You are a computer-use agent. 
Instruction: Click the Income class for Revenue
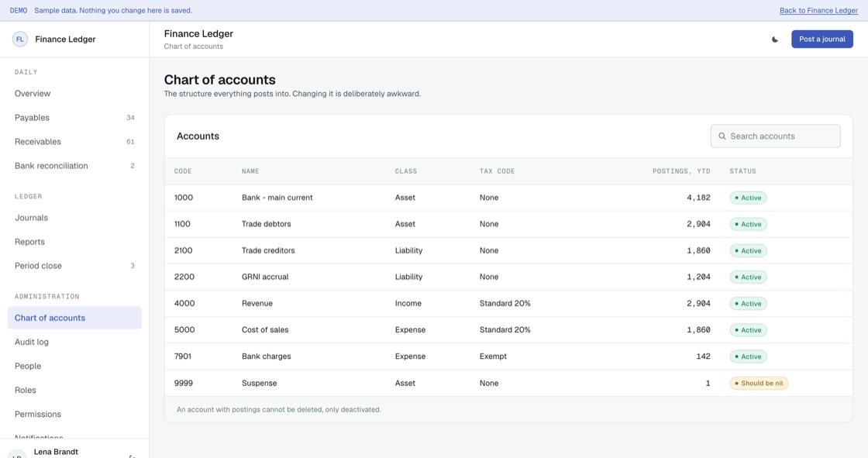coord(408,304)
